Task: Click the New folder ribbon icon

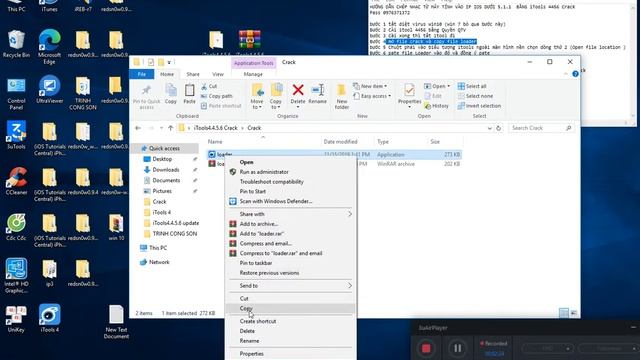Action: click(342, 96)
